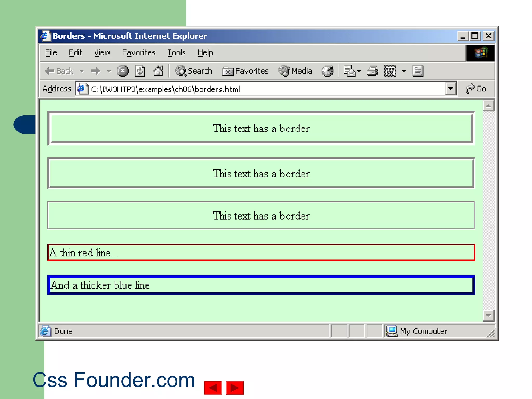Click the 'And a thicker blue line' text
532x399 pixels.
(x=100, y=285)
